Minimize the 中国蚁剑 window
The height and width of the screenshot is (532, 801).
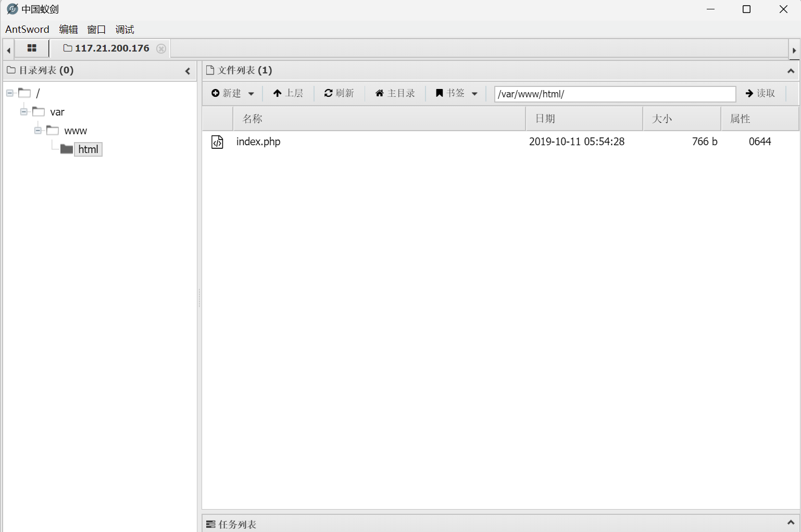coord(711,9)
